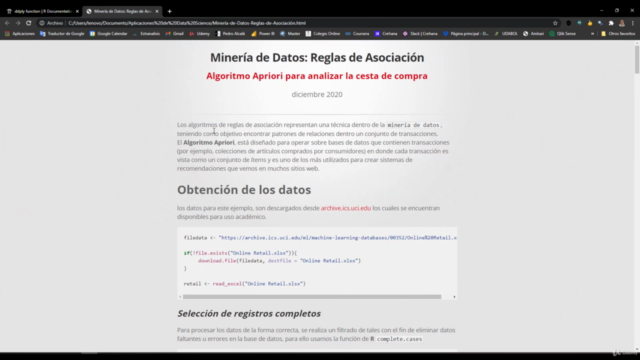Open the UDABOL bookmark
This screenshot has width=640, height=360.
click(x=506, y=34)
